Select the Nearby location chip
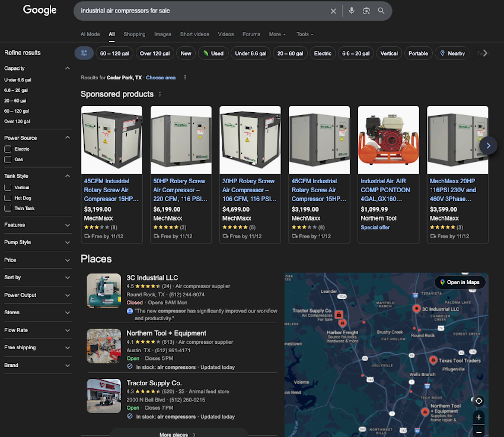This screenshot has width=504, height=437. [x=452, y=53]
